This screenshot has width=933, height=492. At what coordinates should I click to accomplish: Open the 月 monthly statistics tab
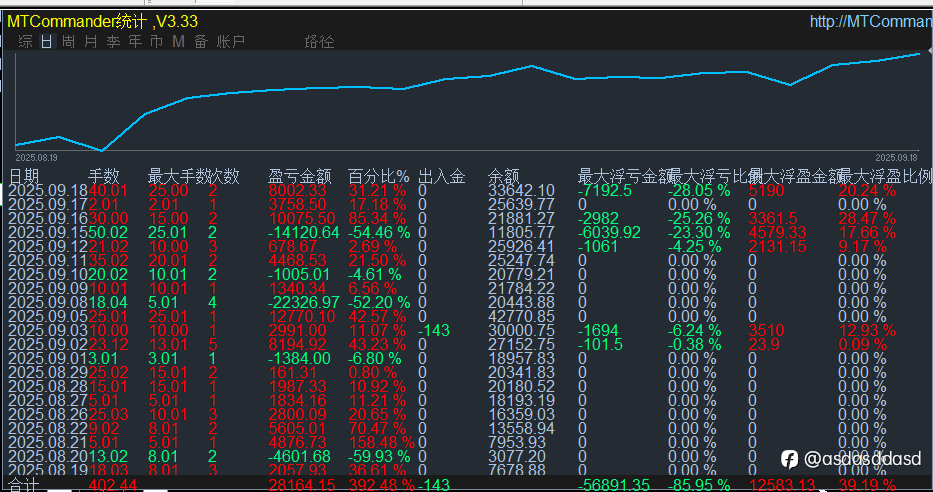click(91, 41)
